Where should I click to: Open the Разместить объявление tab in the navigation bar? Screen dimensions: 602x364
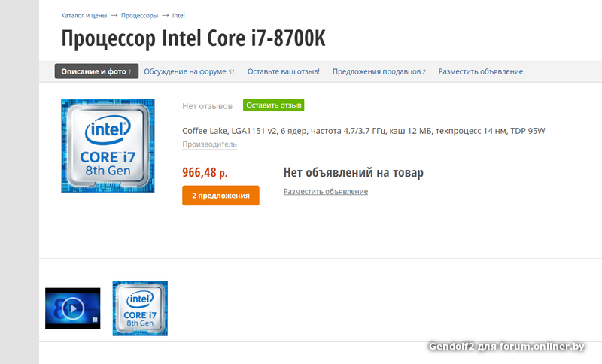point(481,71)
